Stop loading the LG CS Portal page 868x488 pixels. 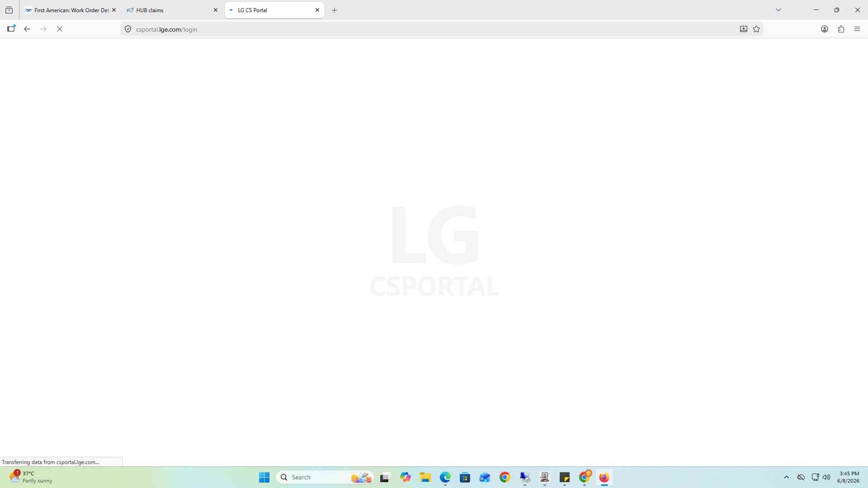coord(60,29)
